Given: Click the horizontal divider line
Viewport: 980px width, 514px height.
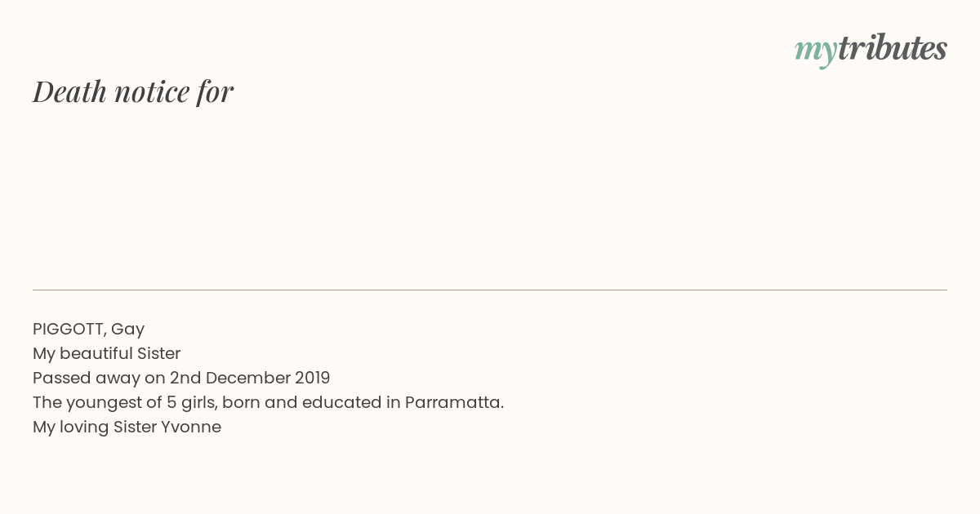Looking at the screenshot, I should (x=490, y=290).
